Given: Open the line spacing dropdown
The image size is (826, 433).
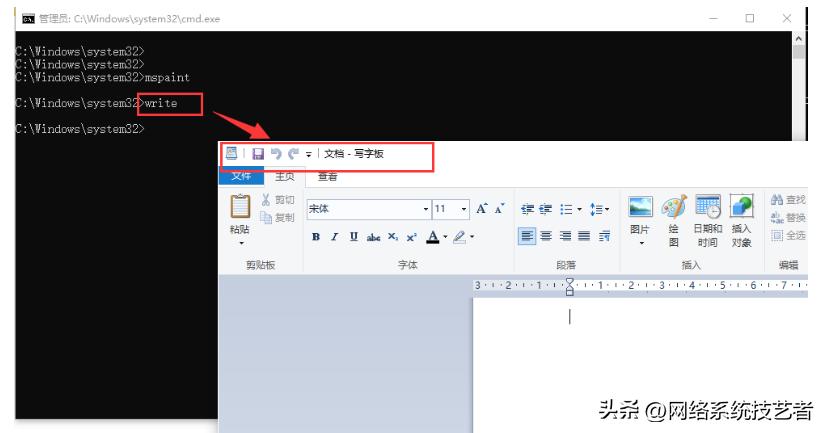Looking at the screenshot, I should pos(599,209).
